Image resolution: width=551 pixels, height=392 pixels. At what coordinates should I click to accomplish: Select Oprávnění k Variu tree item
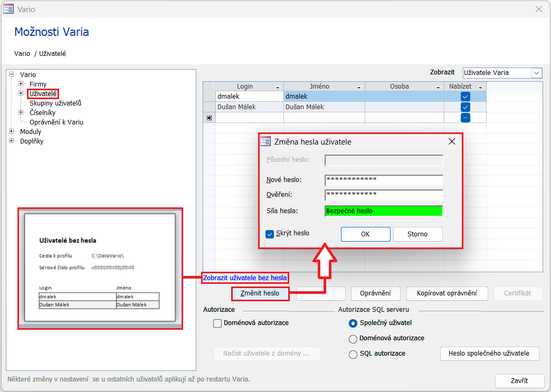[56, 122]
